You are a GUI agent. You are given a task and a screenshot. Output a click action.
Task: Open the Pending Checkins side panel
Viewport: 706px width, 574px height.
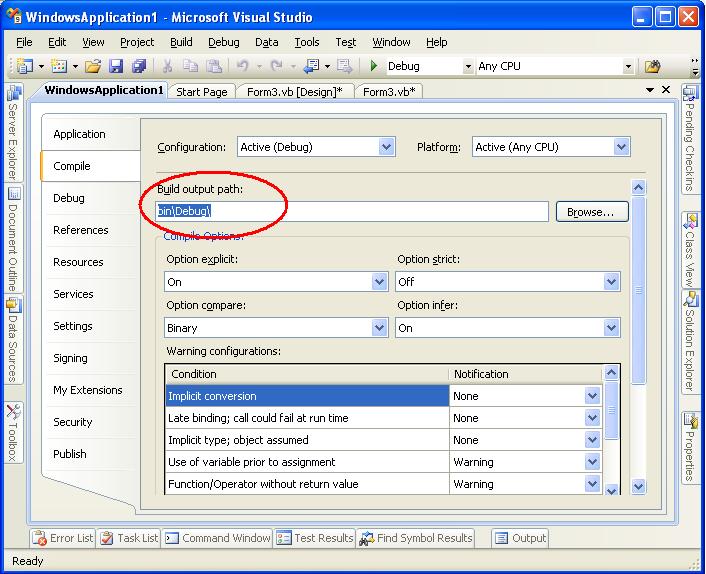click(x=689, y=138)
